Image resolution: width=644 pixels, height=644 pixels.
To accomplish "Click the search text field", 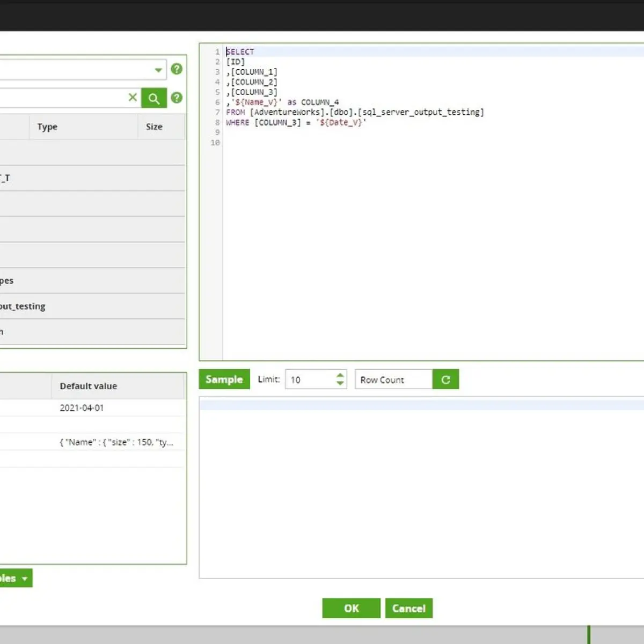I will pos(63,98).
